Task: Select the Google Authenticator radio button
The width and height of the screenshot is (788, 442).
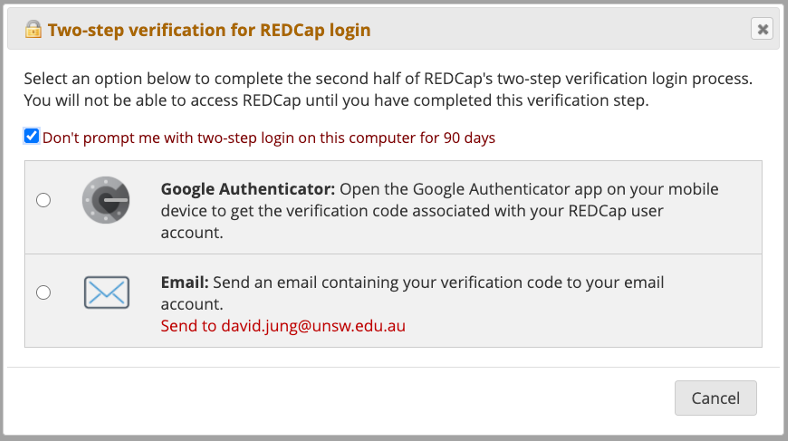Action: click(43, 200)
